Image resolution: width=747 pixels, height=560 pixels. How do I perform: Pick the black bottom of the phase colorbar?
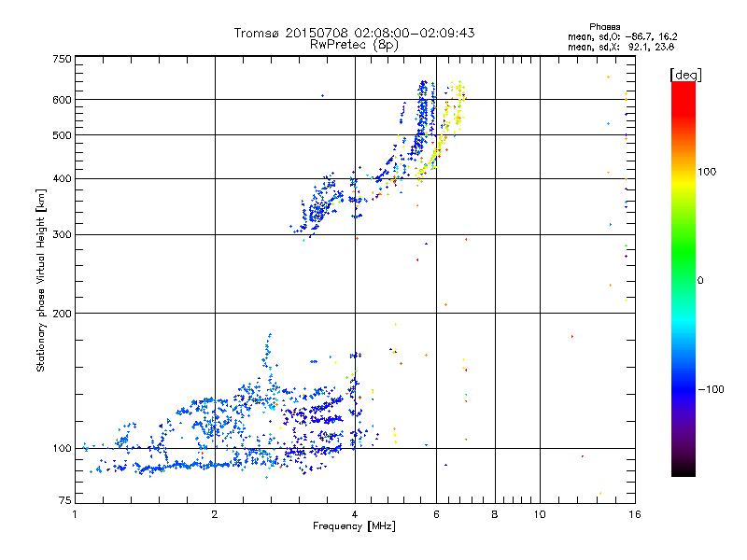click(x=684, y=472)
